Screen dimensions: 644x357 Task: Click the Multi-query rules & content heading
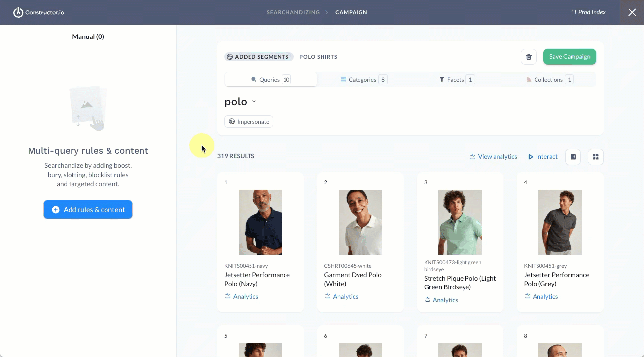88,151
